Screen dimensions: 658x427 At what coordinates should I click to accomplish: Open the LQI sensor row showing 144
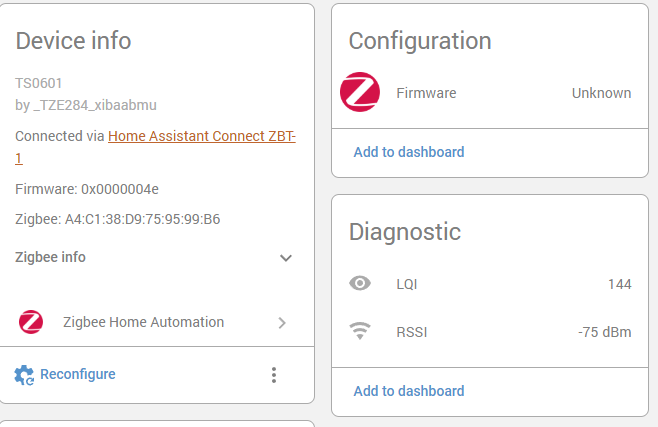click(490, 284)
